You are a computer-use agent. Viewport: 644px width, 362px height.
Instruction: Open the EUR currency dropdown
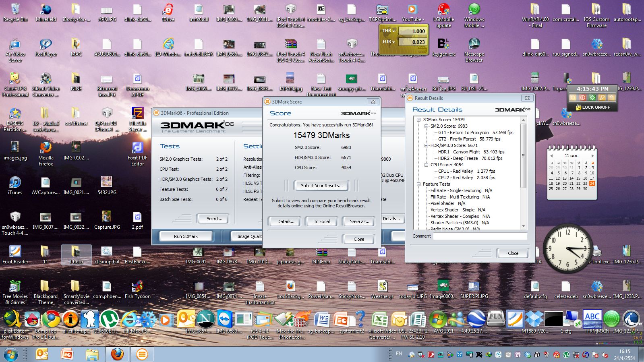[393, 41]
